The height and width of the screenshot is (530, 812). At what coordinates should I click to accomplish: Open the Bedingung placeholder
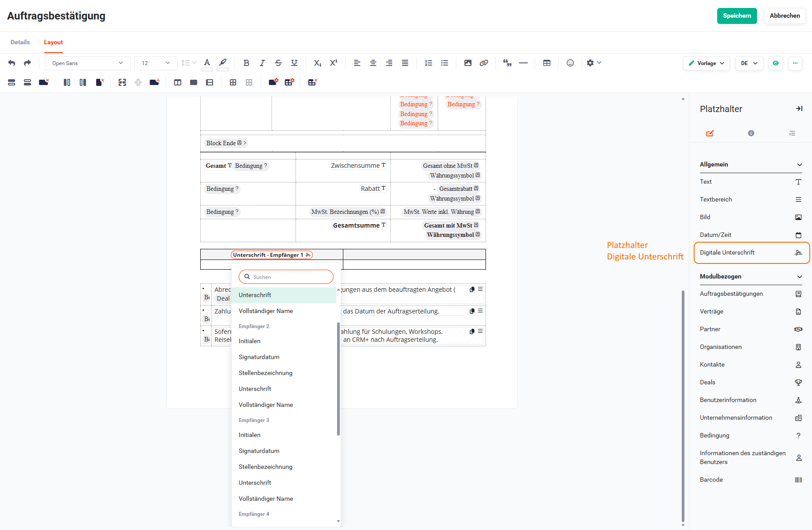pos(751,436)
